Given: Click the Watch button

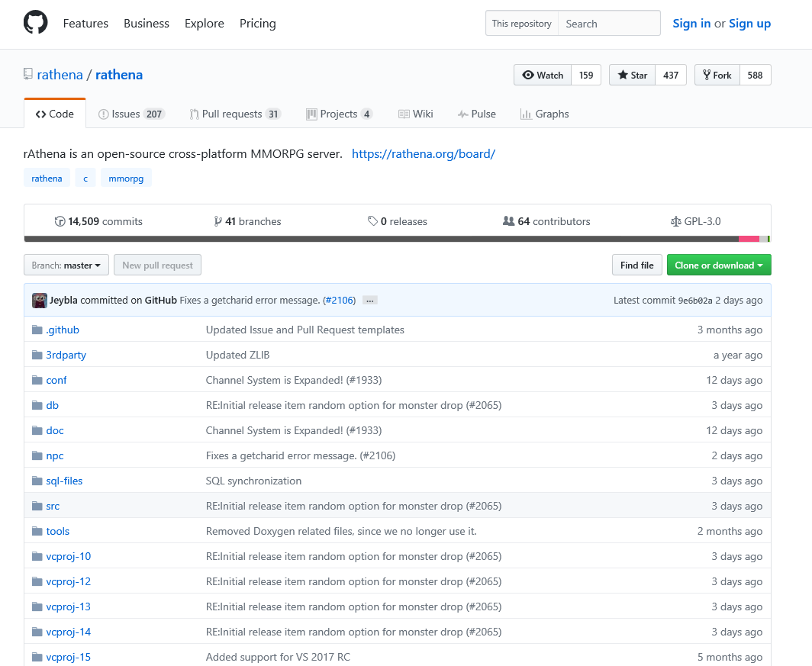Looking at the screenshot, I should tap(543, 75).
